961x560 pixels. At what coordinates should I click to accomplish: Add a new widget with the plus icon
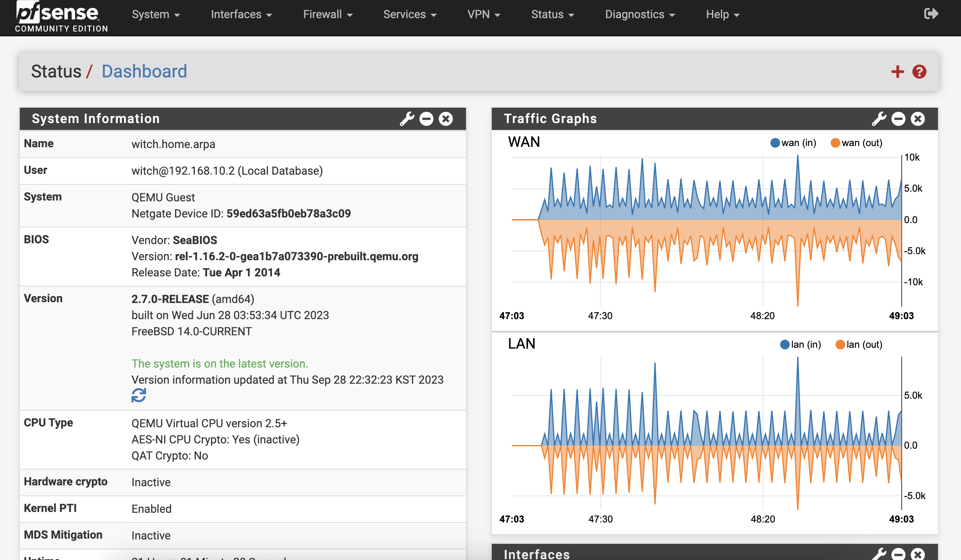click(897, 71)
